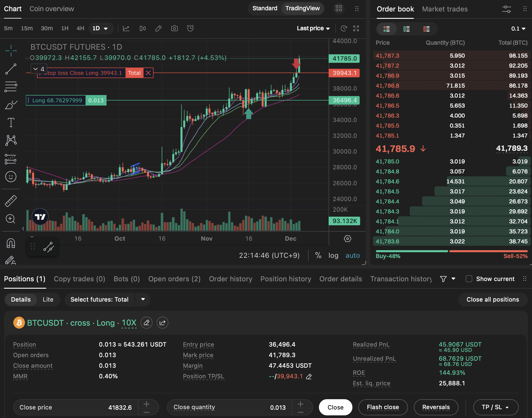Select the 4H timeframe
The image size is (532, 418).
[80, 29]
